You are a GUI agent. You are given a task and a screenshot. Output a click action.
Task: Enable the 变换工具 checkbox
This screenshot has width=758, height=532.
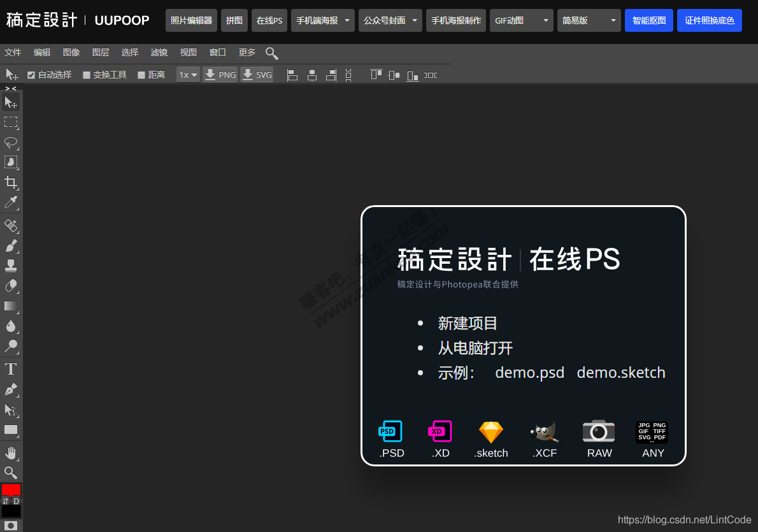pyautogui.click(x=87, y=75)
